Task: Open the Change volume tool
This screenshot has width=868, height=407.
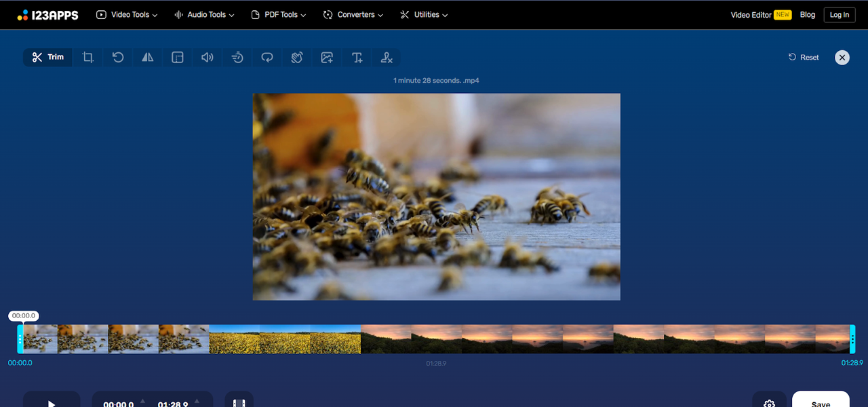Action: [208, 58]
